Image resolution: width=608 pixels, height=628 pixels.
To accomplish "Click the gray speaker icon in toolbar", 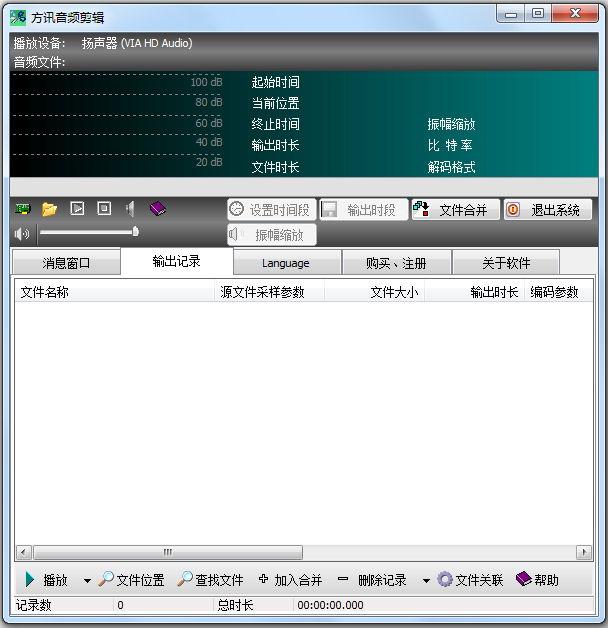I will (130, 209).
